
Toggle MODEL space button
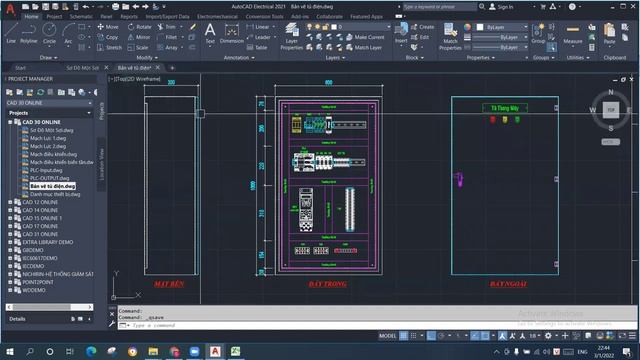click(x=387, y=336)
